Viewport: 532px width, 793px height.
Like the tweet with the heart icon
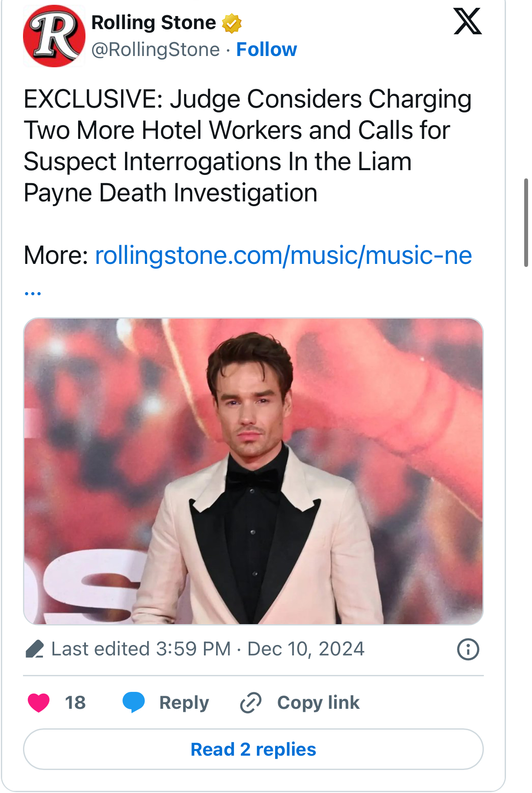click(x=39, y=702)
